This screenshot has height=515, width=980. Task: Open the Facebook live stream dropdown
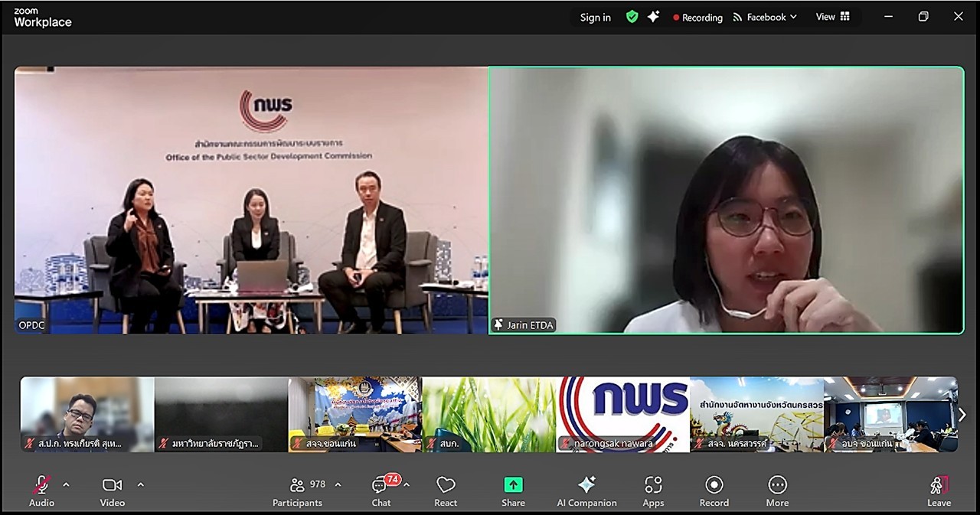click(765, 17)
